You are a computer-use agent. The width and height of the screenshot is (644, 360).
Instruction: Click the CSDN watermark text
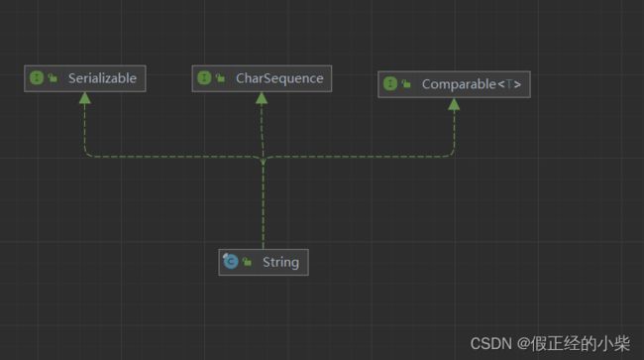point(550,343)
